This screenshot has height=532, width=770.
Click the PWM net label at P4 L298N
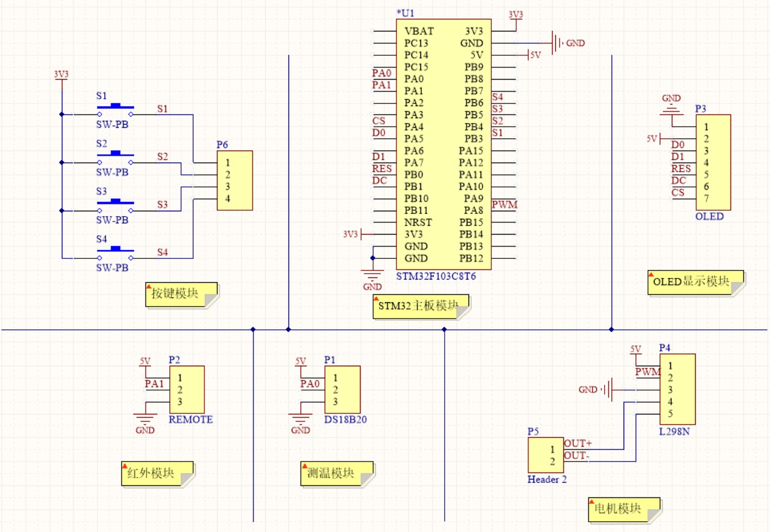[648, 372]
